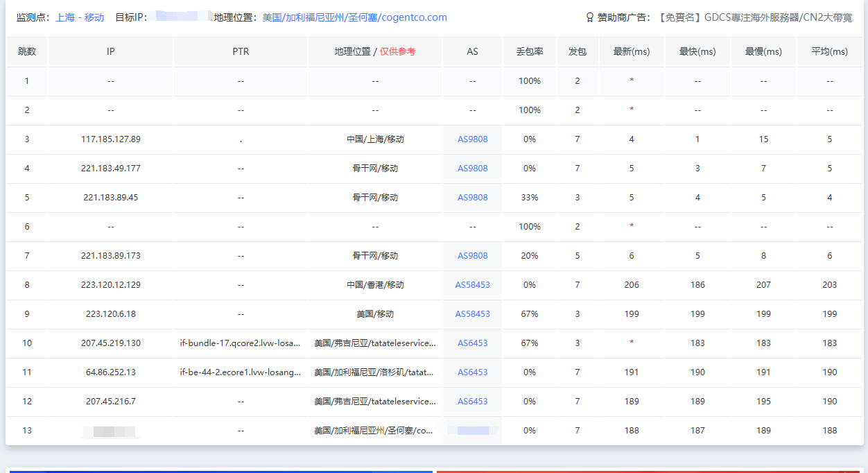This screenshot has height=473, width=868.
Task: Click the 平均(ms) column header
Action: coord(829,52)
